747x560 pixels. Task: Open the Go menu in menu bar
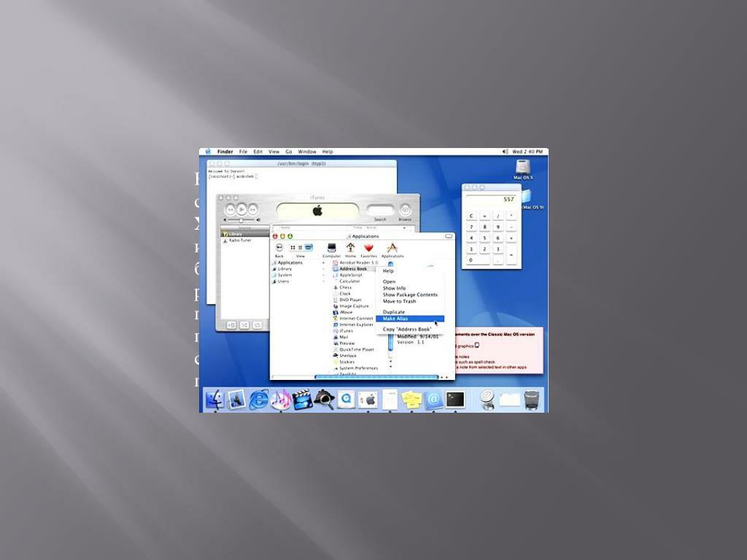pyautogui.click(x=289, y=152)
